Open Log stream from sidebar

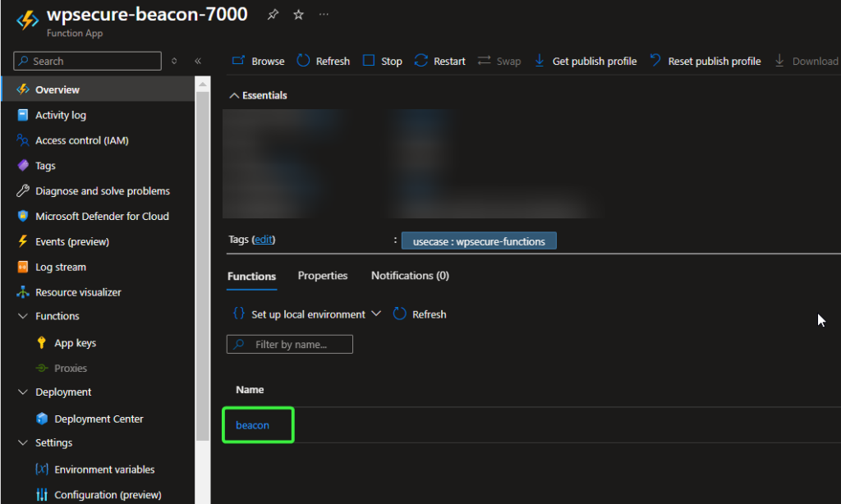60,268
